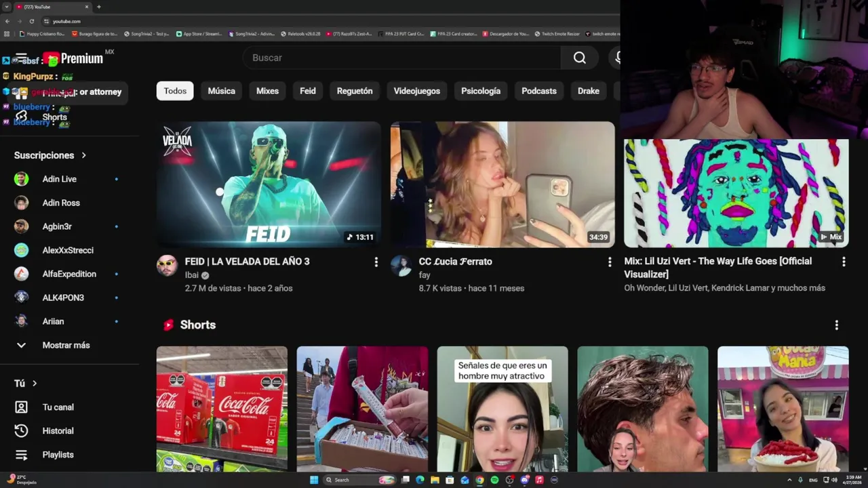Screen dimensions: 868x488
Task: Click the AlfaExpedition subscription avatar
Action: pos(22,274)
